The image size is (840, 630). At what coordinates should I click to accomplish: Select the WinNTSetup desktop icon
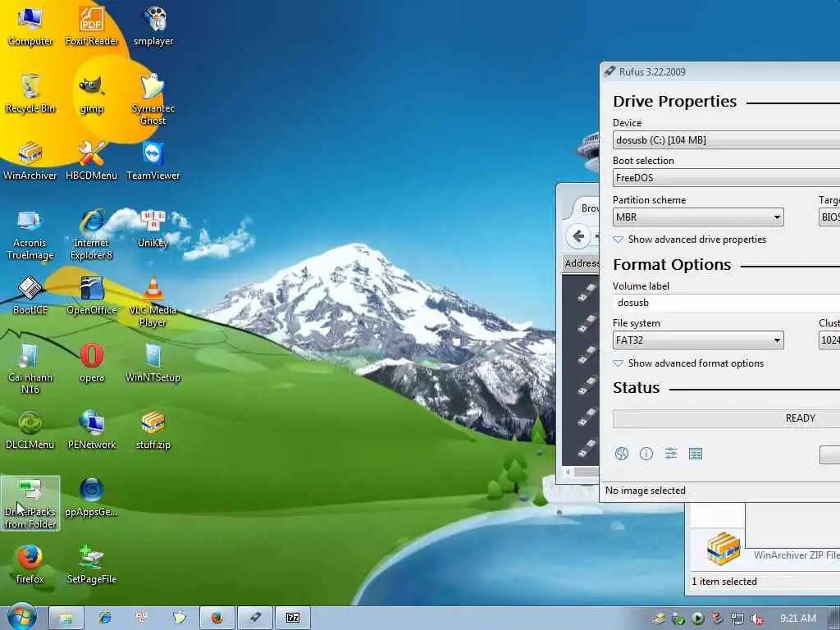tap(153, 363)
